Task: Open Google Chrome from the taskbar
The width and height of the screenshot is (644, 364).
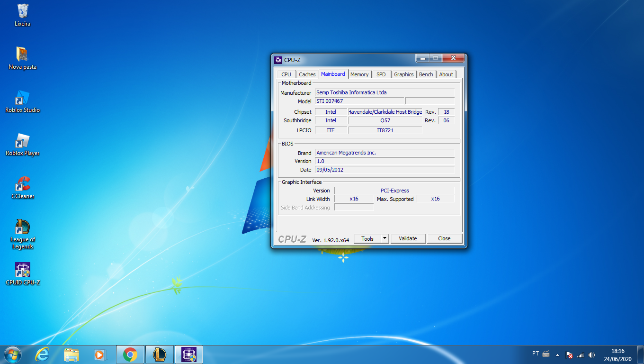Action: coord(130,355)
